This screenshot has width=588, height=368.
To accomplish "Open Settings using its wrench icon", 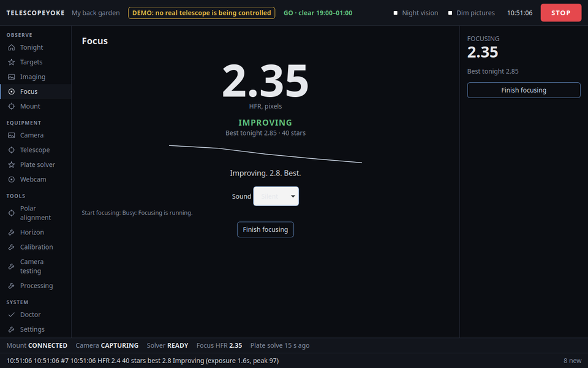I will click(x=12, y=329).
